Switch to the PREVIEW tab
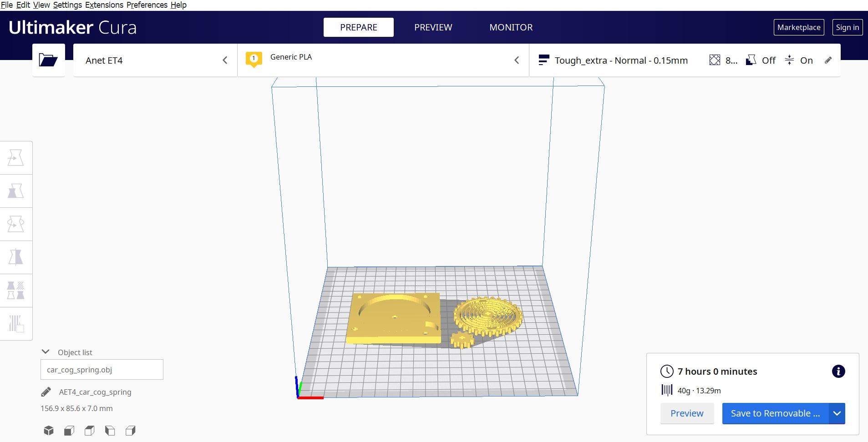The width and height of the screenshot is (868, 442). 432,27
